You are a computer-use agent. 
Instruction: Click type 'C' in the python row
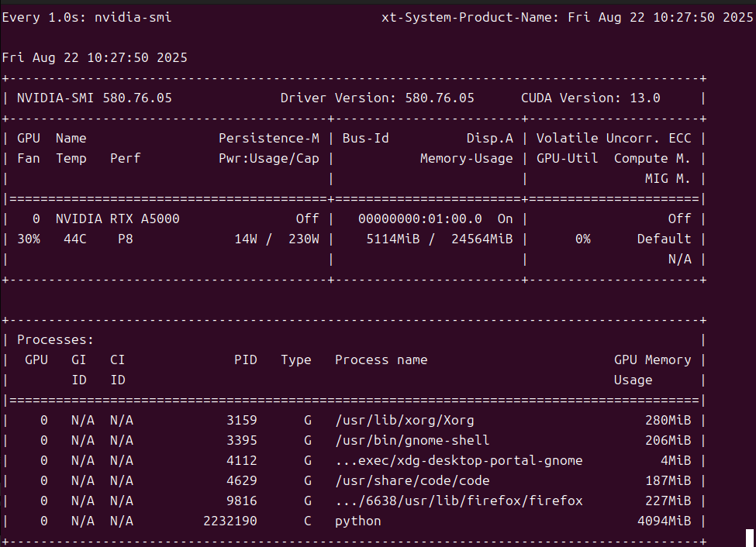click(308, 521)
